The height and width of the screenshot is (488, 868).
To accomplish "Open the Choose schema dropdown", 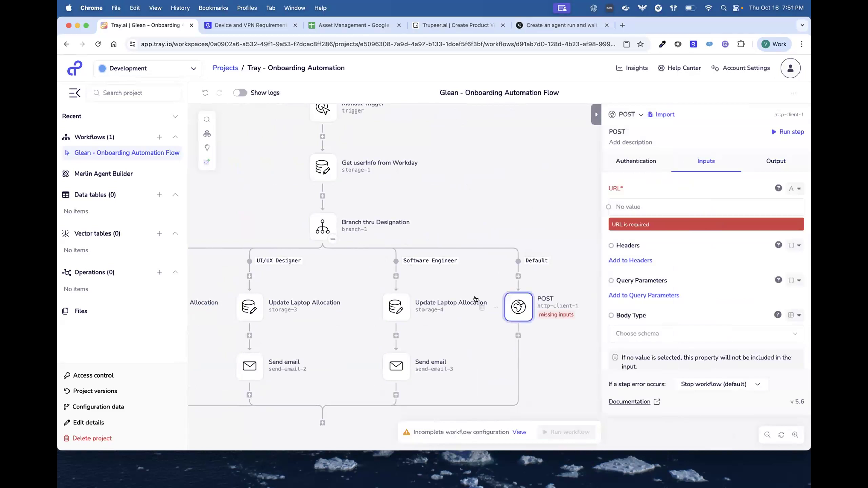I will pos(705,334).
